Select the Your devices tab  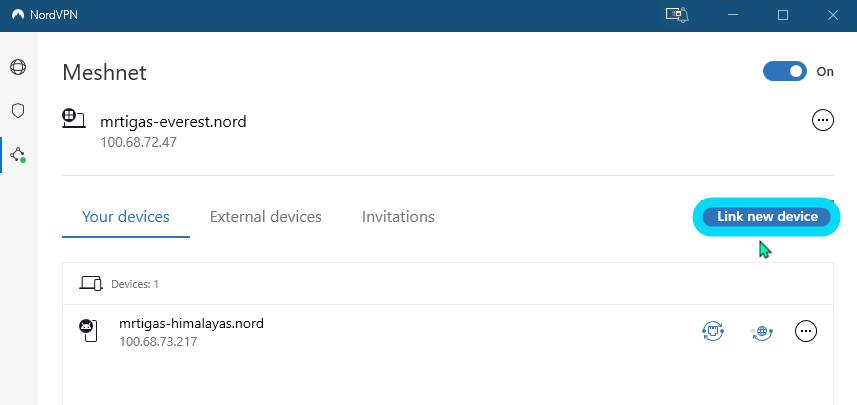[126, 217]
